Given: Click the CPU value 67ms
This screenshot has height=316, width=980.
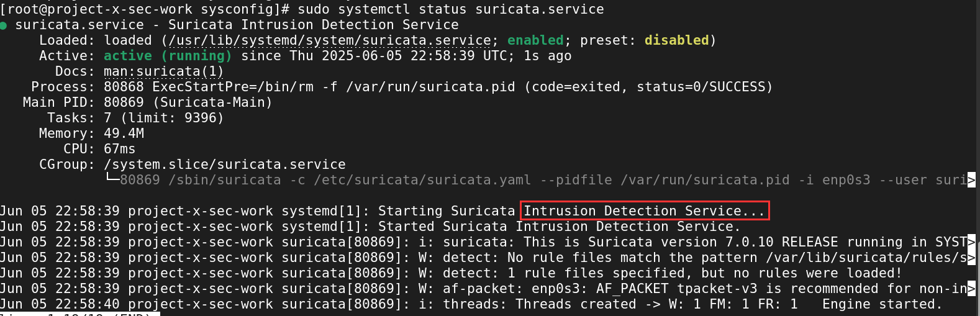Looking at the screenshot, I should point(119,149).
